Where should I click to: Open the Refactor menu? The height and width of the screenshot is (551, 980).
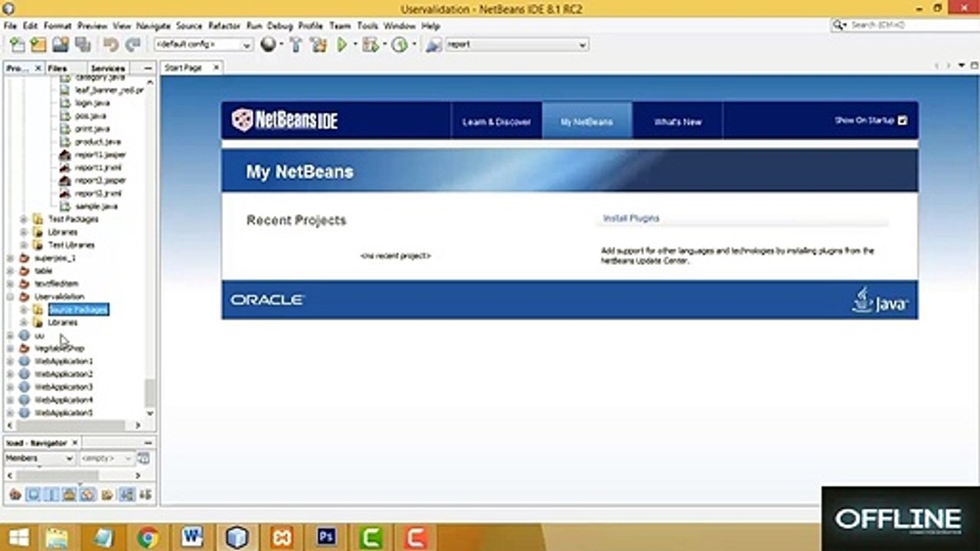pyautogui.click(x=224, y=25)
